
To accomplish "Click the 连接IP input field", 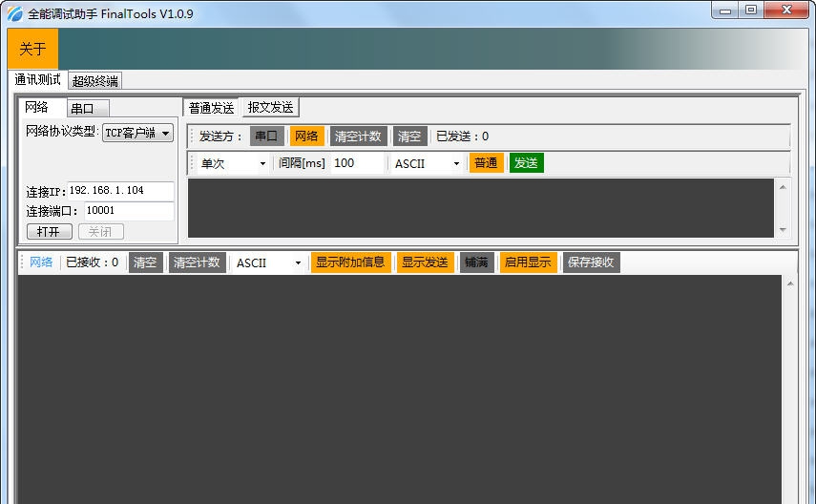I will point(121,191).
